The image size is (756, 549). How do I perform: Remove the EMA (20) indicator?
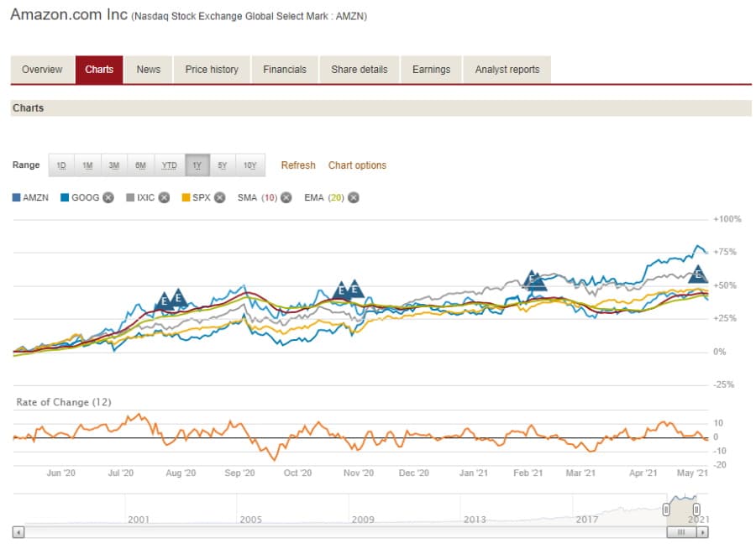[x=353, y=197]
